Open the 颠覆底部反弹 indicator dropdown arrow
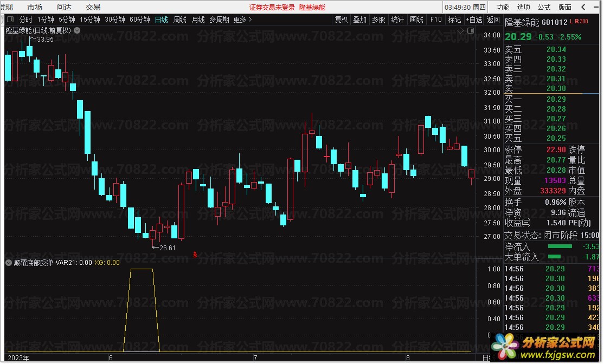 click(x=9, y=263)
